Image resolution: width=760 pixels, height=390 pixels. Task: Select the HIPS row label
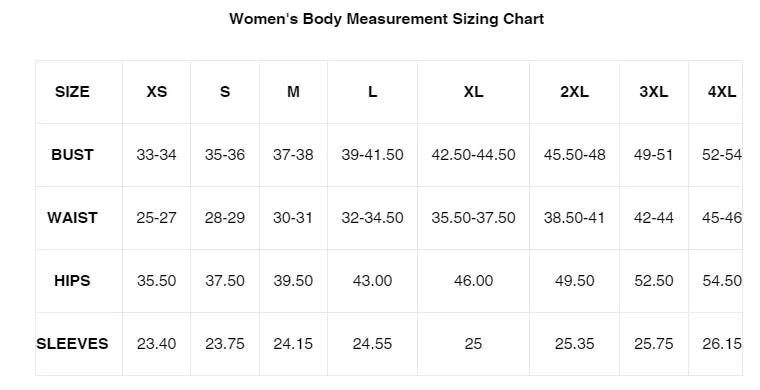pos(72,281)
